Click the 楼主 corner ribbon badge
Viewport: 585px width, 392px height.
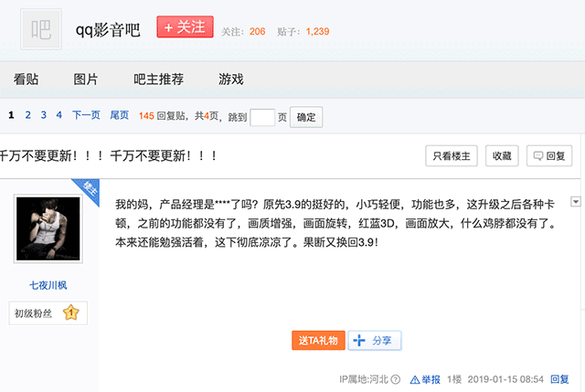coord(89,189)
